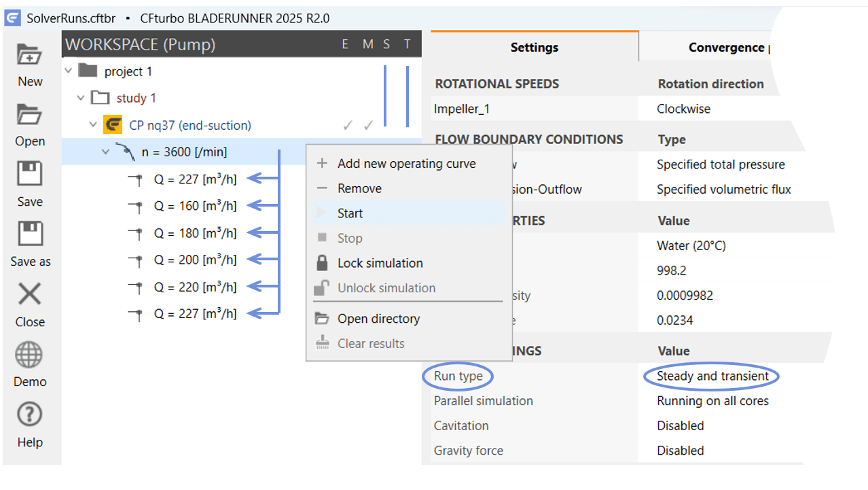Screen dimensions: 868x490
Task: Click the curve icon beside n = 3600
Action: 125,152
